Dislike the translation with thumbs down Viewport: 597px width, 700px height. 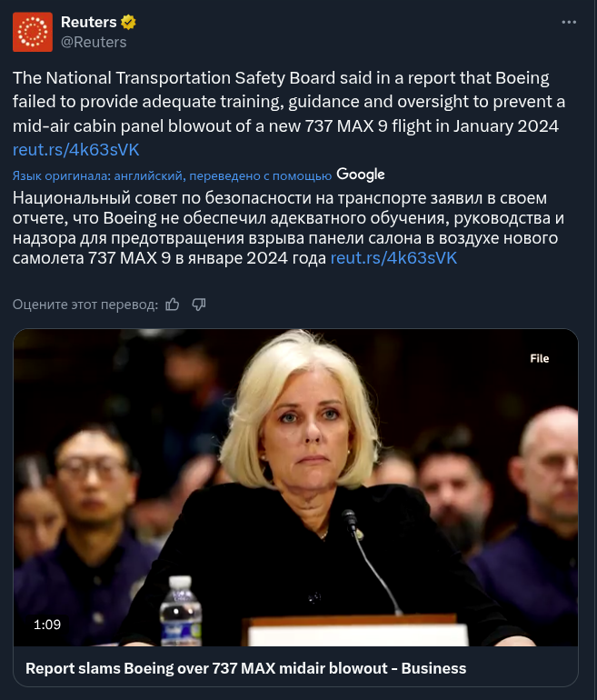pos(199,305)
